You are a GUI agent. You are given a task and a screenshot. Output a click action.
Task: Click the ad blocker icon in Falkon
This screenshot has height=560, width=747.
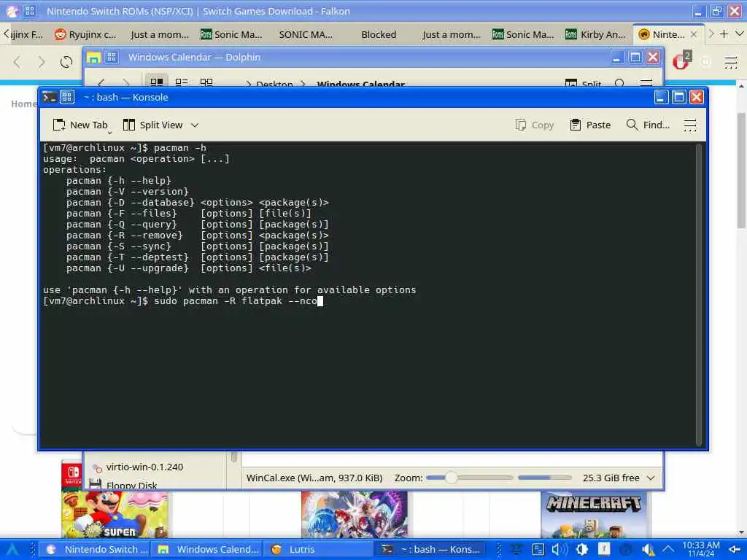pyautogui.click(x=681, y=61)
